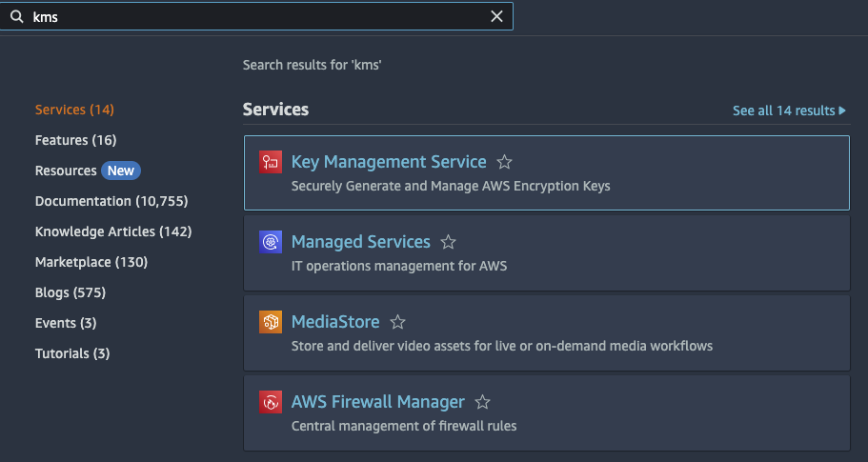Open Key Management Service link
The width and height of the screenshot is (868, 462).
pyautogui.click(x=389, y=162)
